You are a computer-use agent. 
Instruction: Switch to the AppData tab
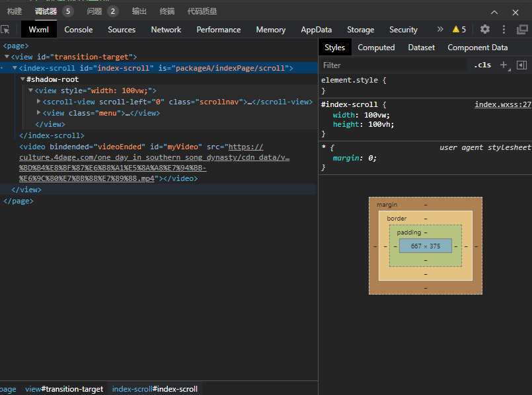coord(316,30)
